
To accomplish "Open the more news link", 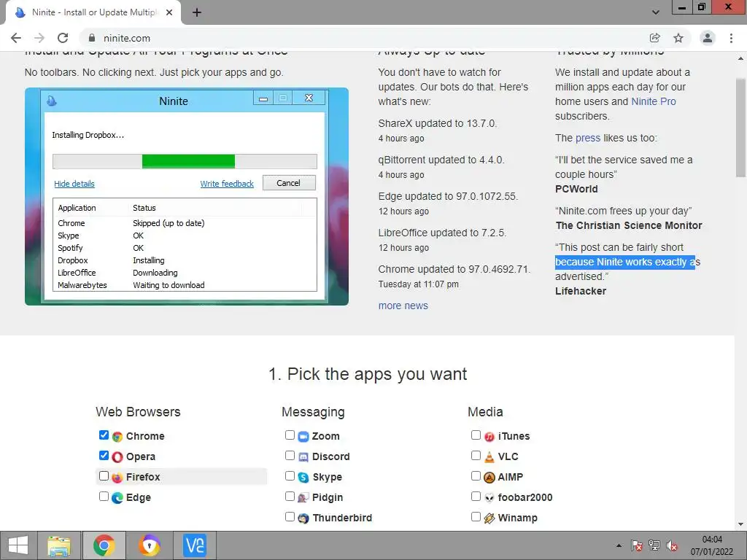I will 403,306.
